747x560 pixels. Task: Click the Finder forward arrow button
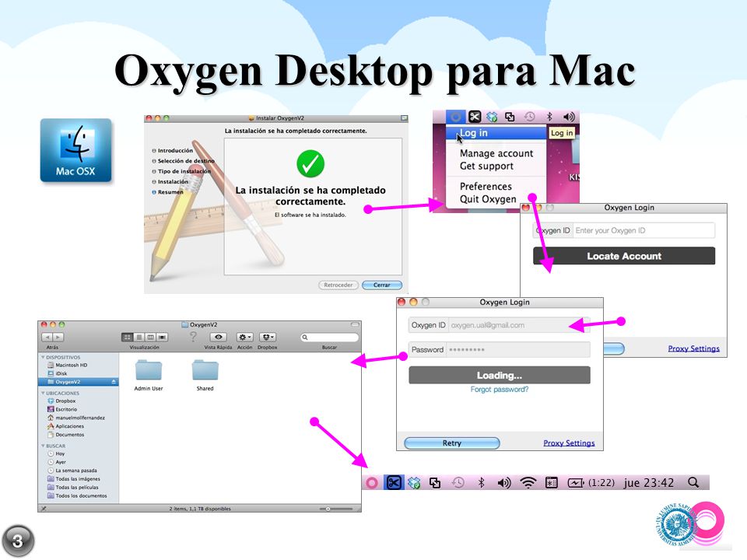(58, 337)
